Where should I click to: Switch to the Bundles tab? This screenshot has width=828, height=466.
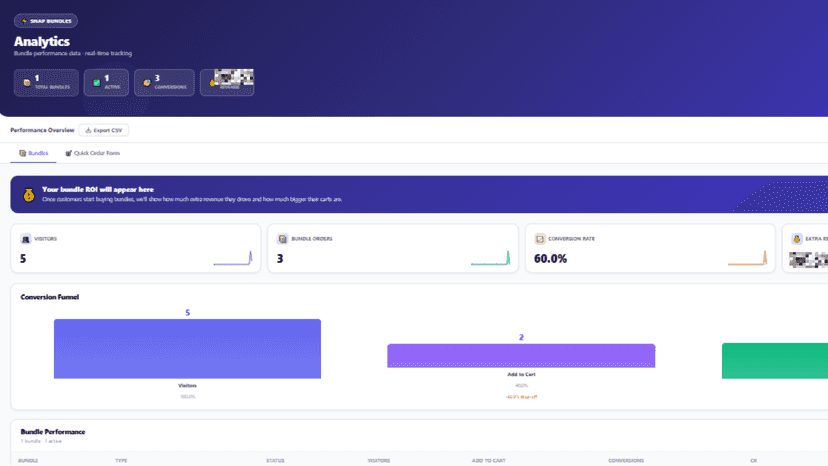pyautogui.click(x=33, y=153)
